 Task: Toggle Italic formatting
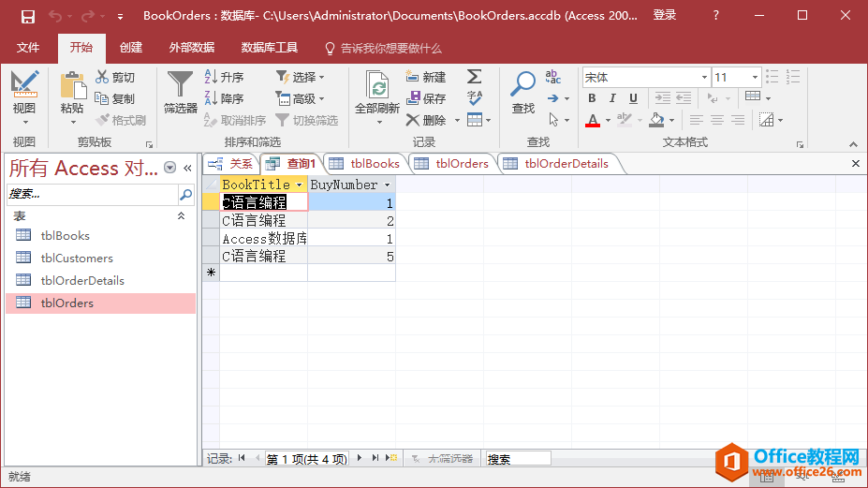point(612,98)
